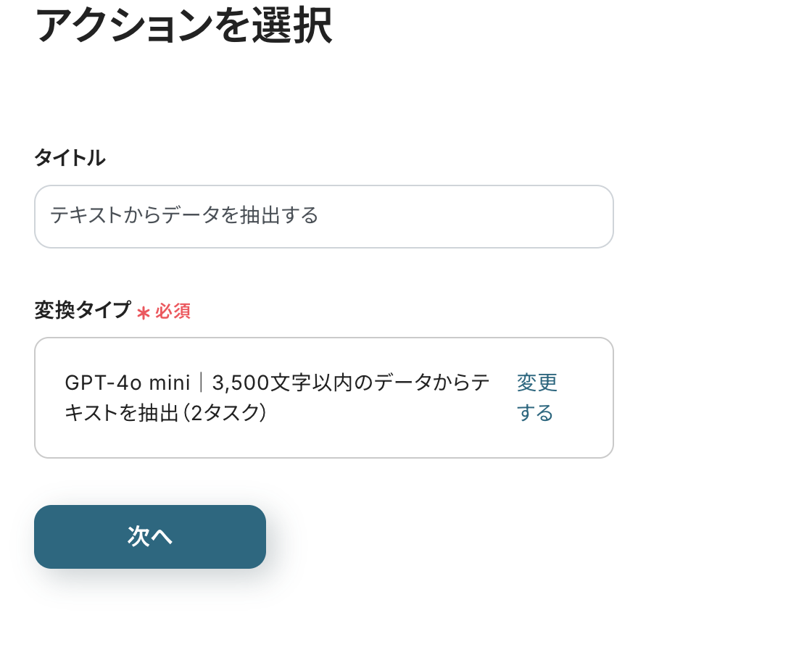
Task: Click the タイトル text input field
Action: tap(323, 217)
